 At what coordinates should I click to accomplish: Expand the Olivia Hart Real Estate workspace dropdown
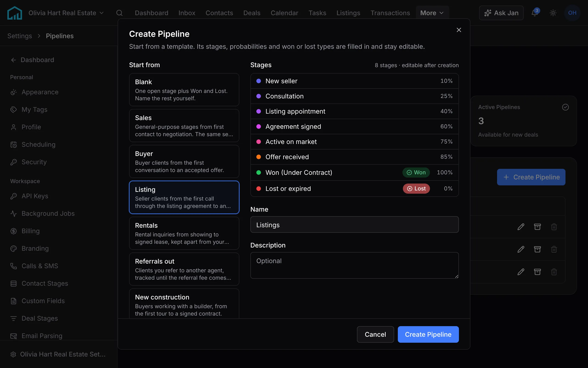(x=66, y=13)
